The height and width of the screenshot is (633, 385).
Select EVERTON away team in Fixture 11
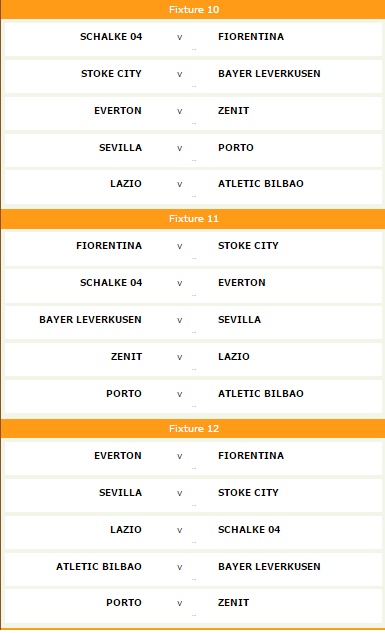click(x=242, y=283)
